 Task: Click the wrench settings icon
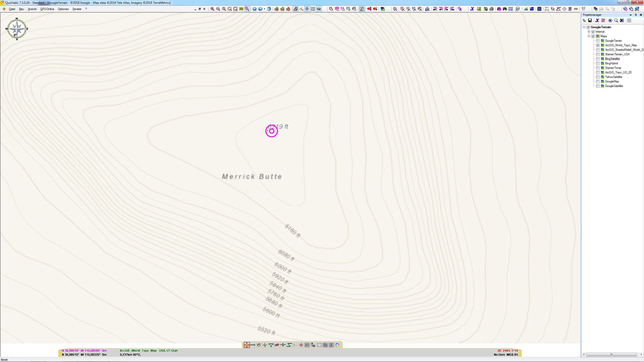click(583, 9)
